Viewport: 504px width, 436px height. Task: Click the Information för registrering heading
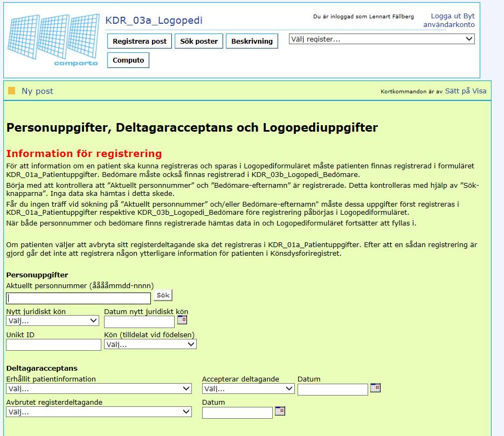tap(84, 153)
